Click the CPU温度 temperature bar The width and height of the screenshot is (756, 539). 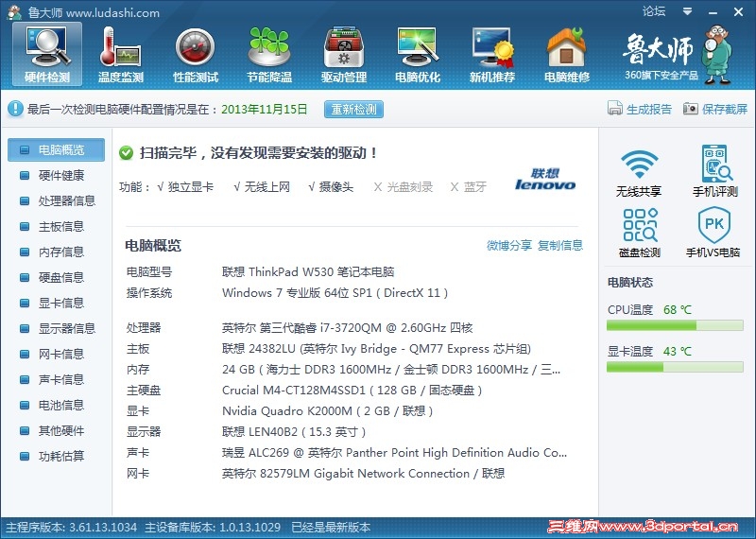point(675,325)
